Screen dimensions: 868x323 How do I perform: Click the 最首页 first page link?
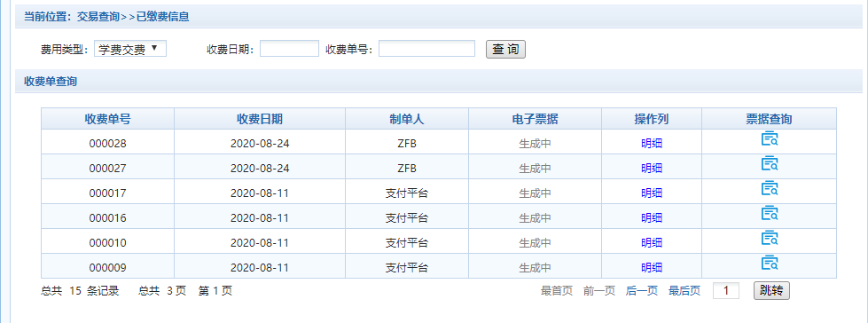(556, 291)
